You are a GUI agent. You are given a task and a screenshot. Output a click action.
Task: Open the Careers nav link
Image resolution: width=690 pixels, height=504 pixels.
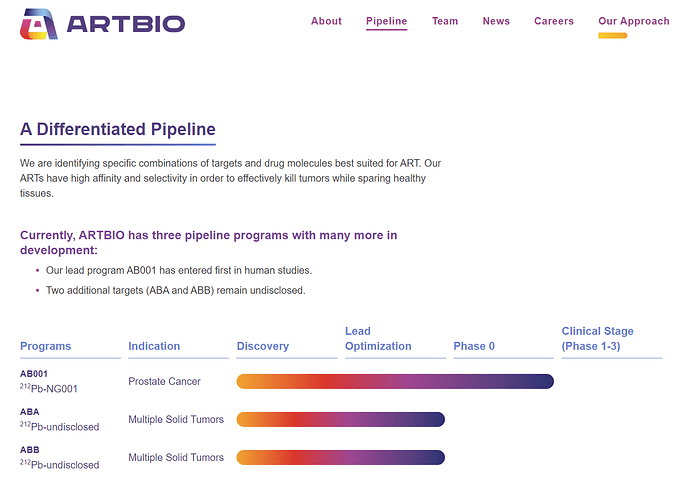click(554, 21)
